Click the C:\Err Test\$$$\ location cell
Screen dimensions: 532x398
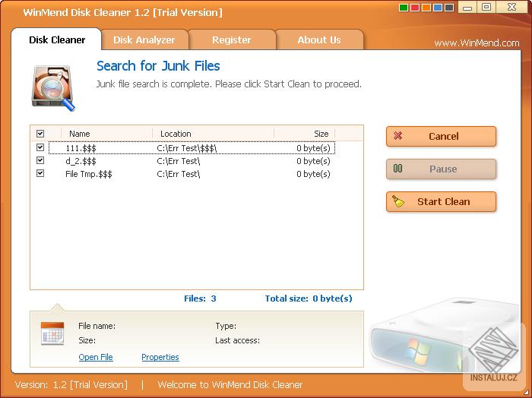[x=187, y=148]
